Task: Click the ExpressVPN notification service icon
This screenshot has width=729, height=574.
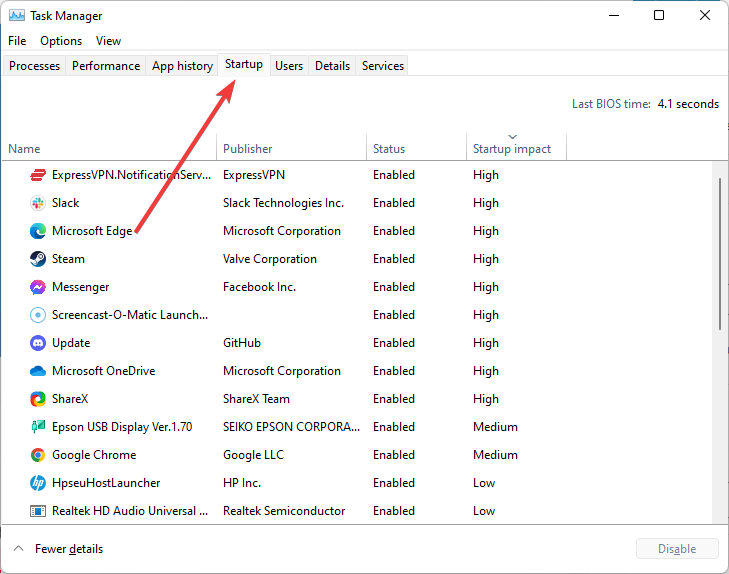Action: 37,175
